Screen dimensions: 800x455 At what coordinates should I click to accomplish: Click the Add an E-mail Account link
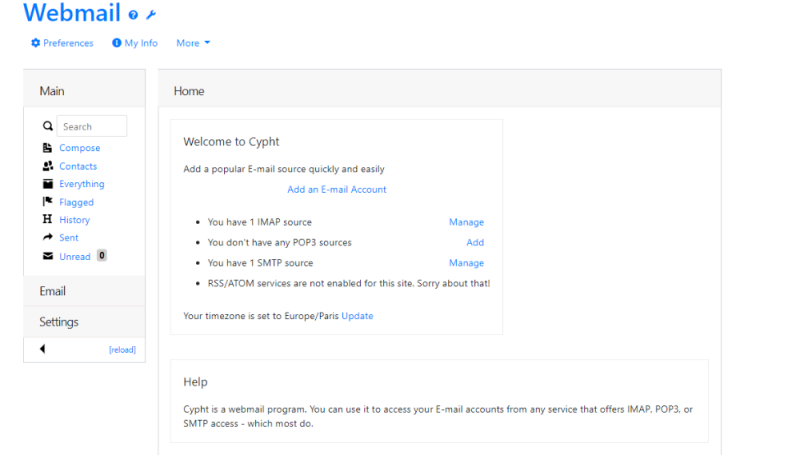tap(337, 189)
